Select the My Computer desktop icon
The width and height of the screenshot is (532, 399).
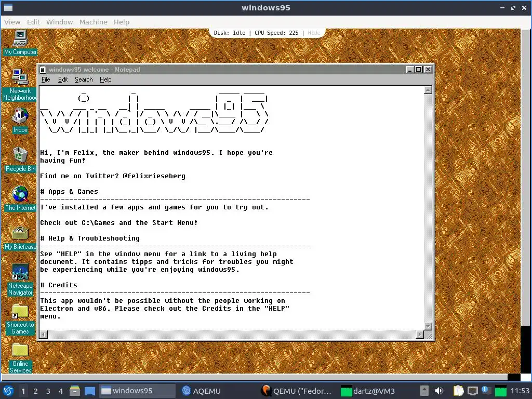click(x=20, y=43)
